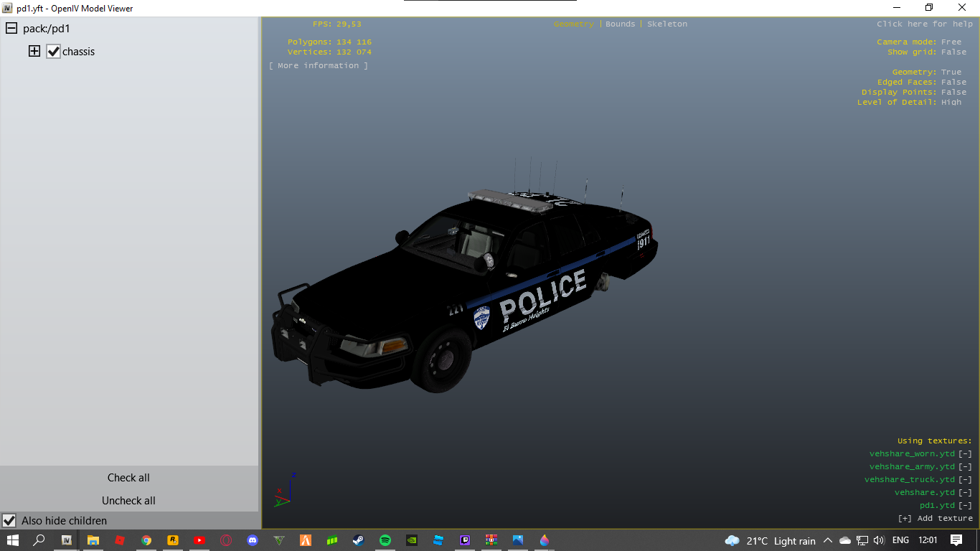Viewport: 980px width, 551px height.
Task: Toggle the Show grid setting value
Action: click(x=953, y=52)
